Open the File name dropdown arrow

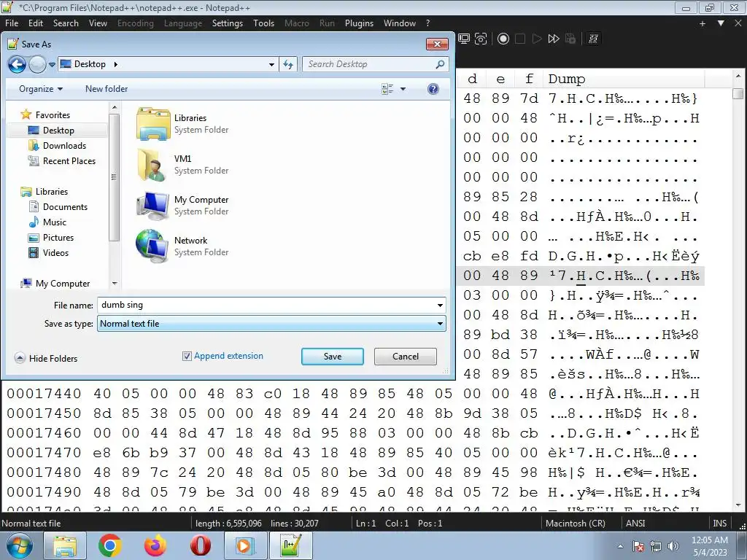point(440,306)
